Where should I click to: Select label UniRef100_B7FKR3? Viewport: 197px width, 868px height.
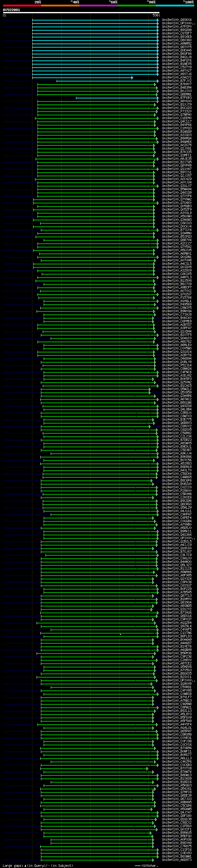click(177, 98)
